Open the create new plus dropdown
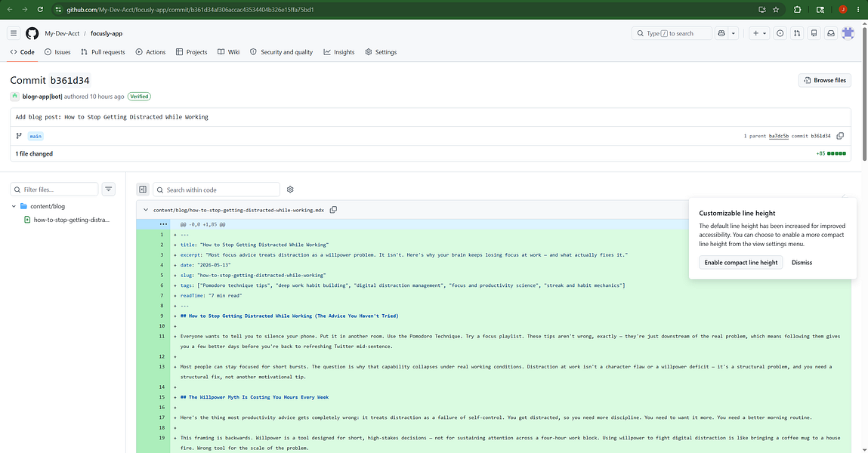The height and width of the screenshot is (453, 868). point(759,33)
